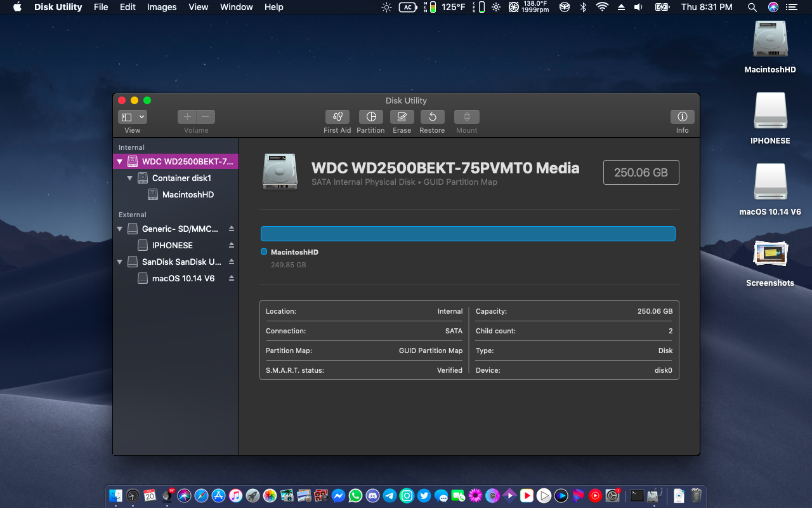Click the blue MacintoshHD partition bar
This screenshot has height=508, width=812.
pos(468,234)
